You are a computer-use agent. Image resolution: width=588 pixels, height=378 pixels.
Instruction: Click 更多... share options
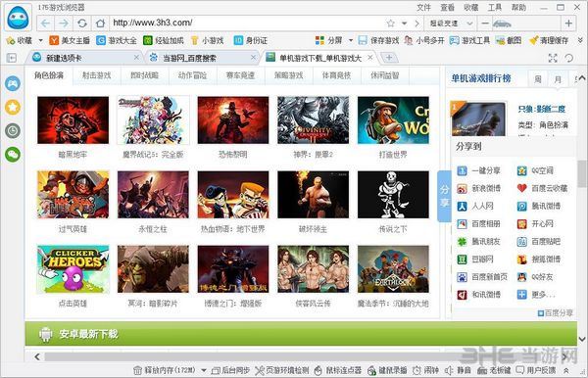[x=536, y=295]
